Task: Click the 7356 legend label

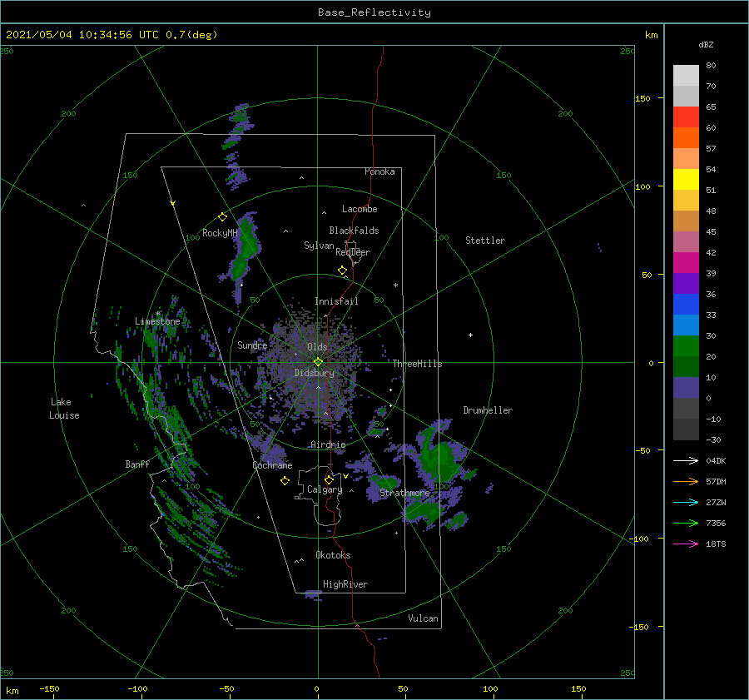Action: [716, 524]
